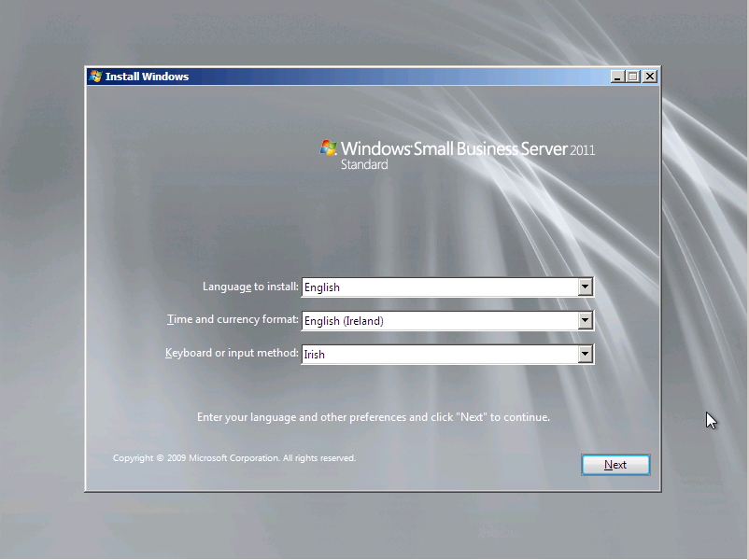Open the Language to install dropdown arrow
This screenshot has height=560, width=749.
tap(586, 287)
